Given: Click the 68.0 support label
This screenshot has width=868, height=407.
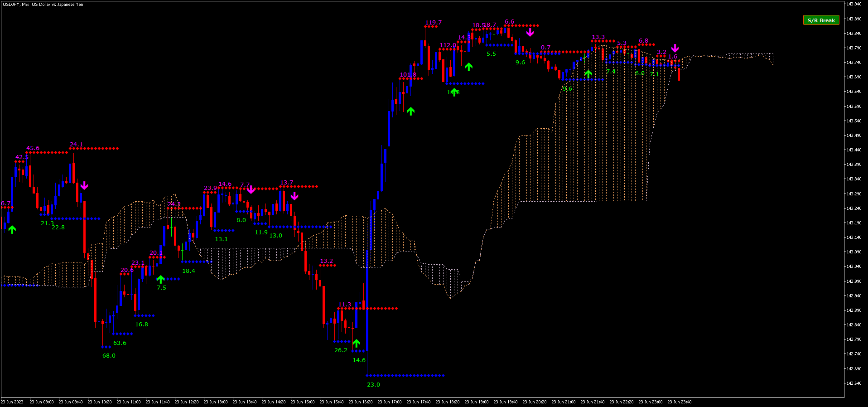Looking at the screenshot, I should [109, 356].
